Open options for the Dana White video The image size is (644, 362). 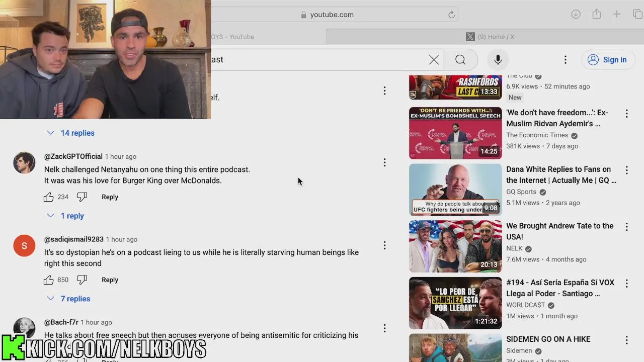click(627, 170)
